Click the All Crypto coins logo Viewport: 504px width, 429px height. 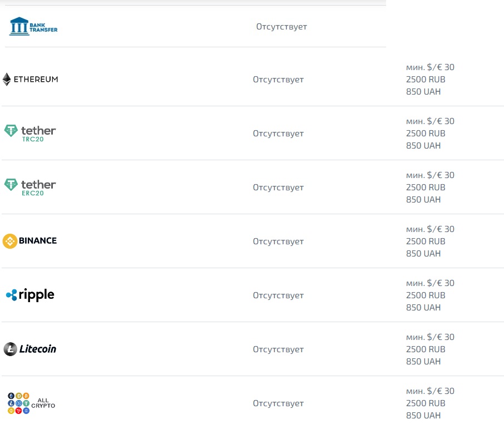tap(31, 403)
